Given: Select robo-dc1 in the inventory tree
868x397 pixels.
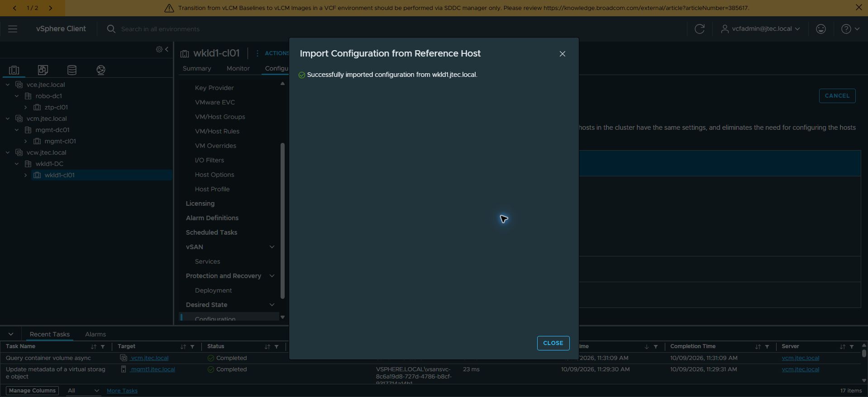Looking at the screenshot, I should (48, 96).
